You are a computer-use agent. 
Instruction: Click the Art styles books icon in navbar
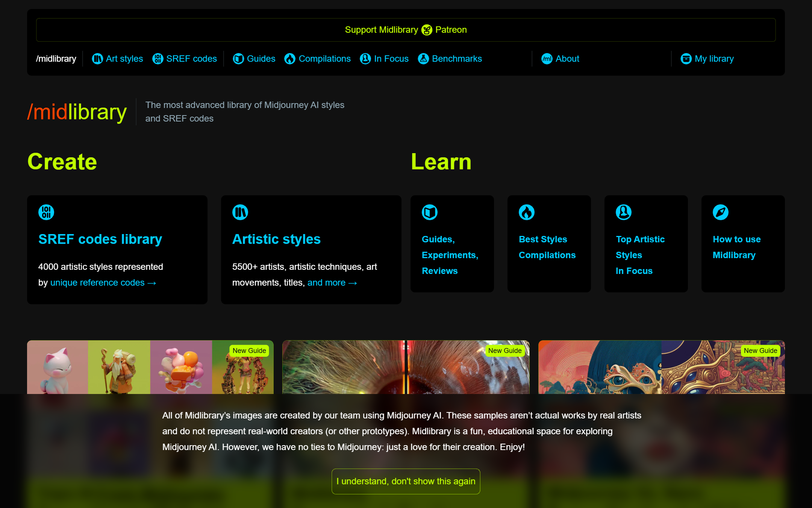tap(97, 59)
